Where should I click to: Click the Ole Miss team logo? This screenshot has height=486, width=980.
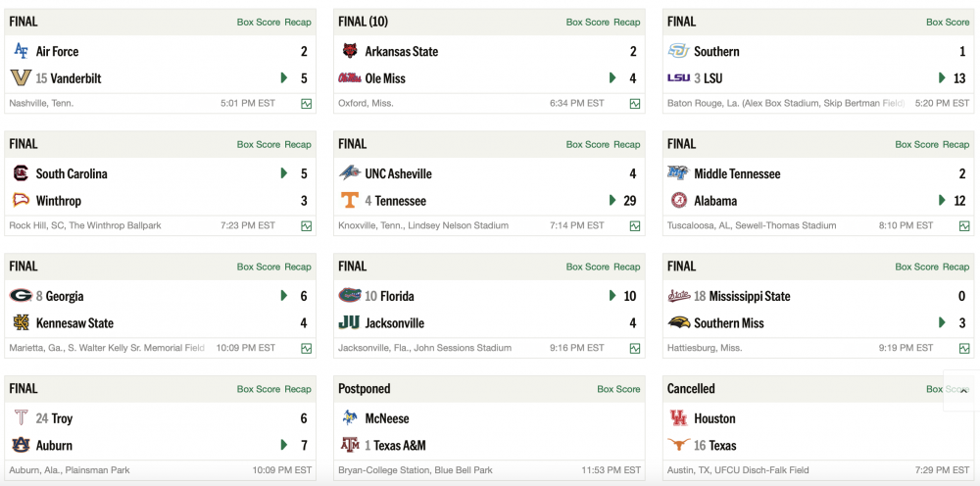click(x=350, y=78)
